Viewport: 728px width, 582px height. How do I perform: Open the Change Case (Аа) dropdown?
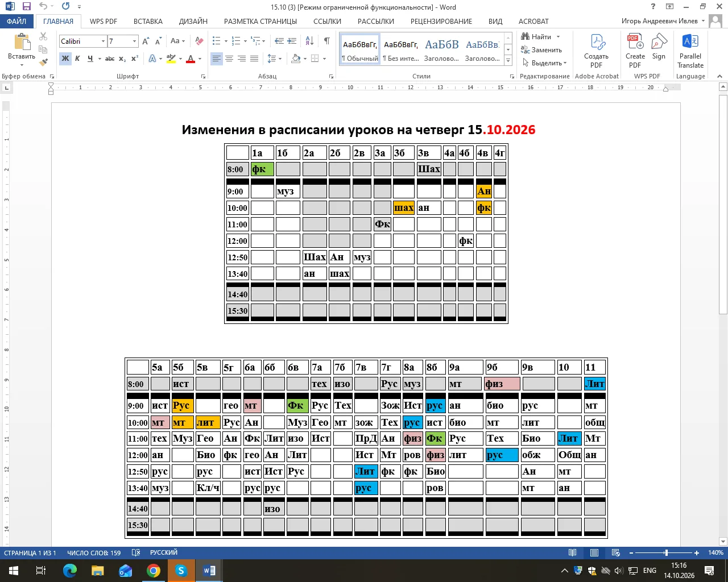177,41
